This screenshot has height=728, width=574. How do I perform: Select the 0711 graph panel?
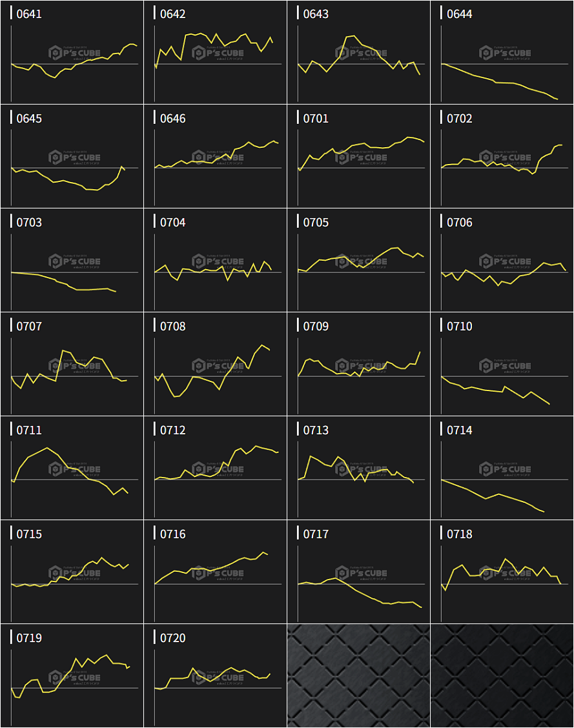(x=72, y=468)
